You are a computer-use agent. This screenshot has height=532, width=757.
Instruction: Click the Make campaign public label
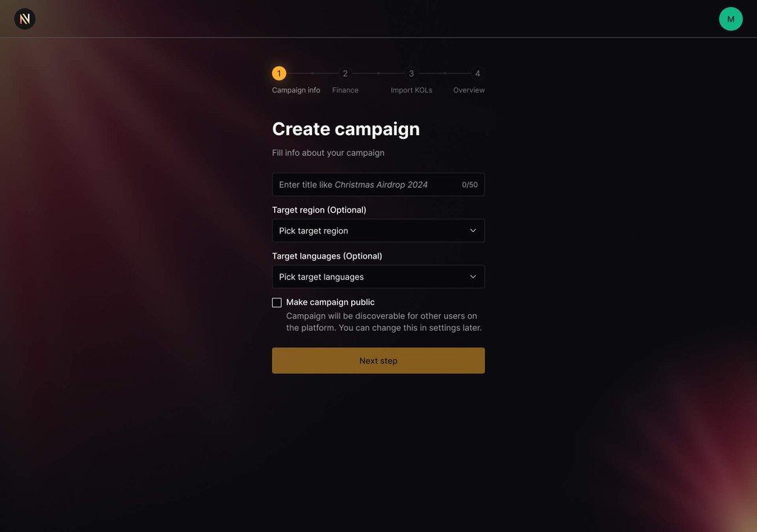point(330,302)
